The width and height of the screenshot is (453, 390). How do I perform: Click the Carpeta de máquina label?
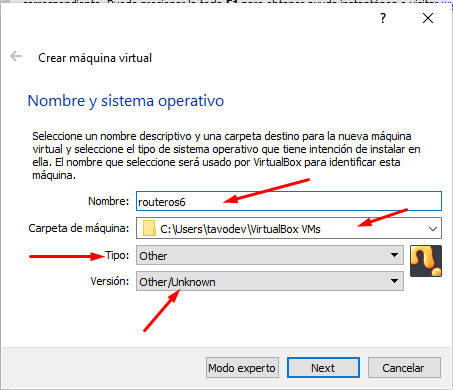point(79,228)
